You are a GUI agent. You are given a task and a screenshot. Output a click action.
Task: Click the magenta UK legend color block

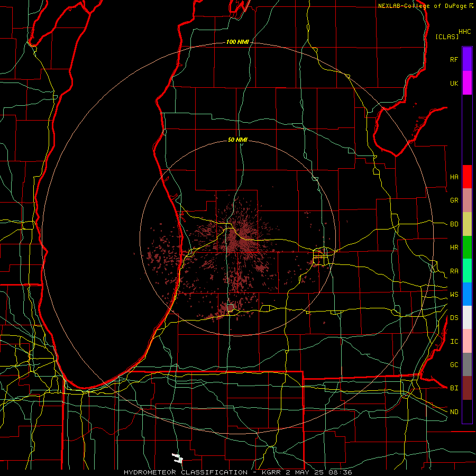[467, 83]
